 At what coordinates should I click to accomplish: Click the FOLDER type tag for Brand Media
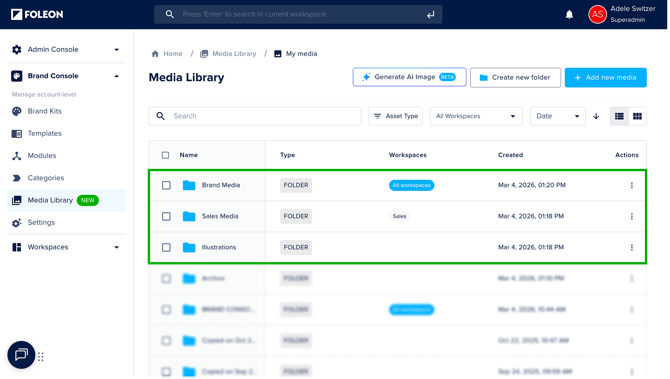pos(296,185)
